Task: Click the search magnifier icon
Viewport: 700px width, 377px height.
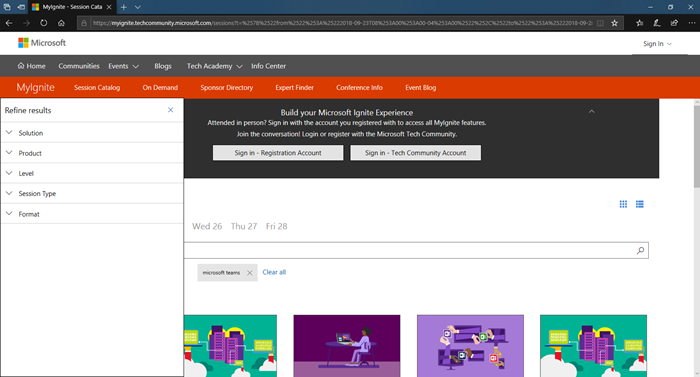Action: [640, 251]
